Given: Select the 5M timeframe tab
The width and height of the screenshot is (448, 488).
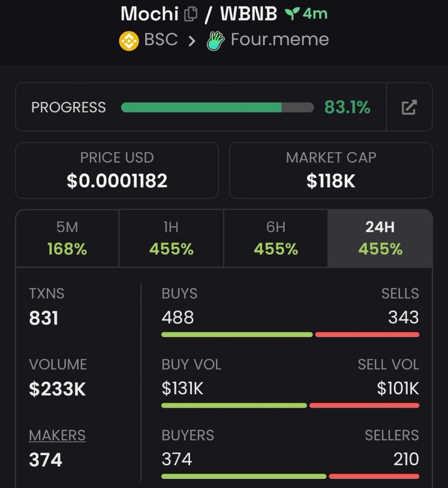Looking at the screenshot, I should [x=67, y=238].
